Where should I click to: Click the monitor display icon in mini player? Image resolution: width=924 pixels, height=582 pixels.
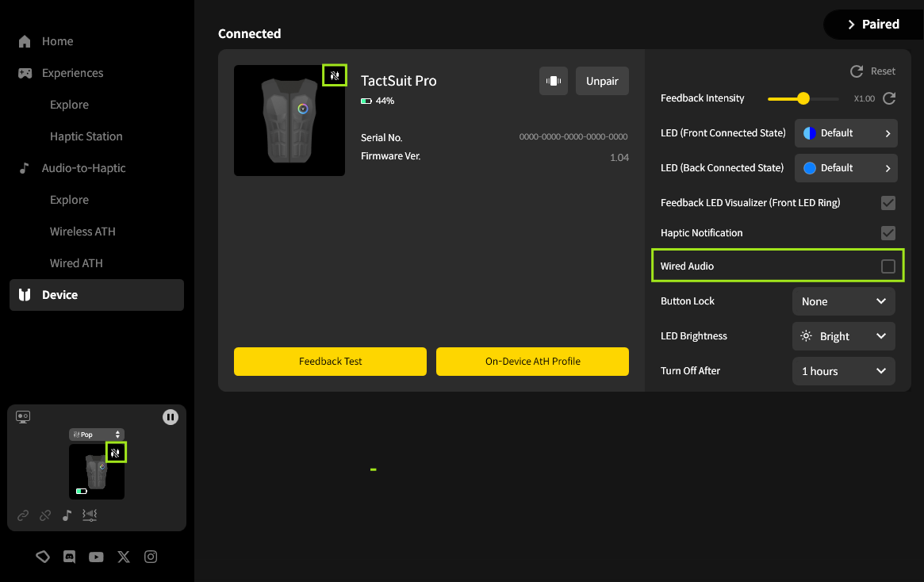(x=23, y=417)
